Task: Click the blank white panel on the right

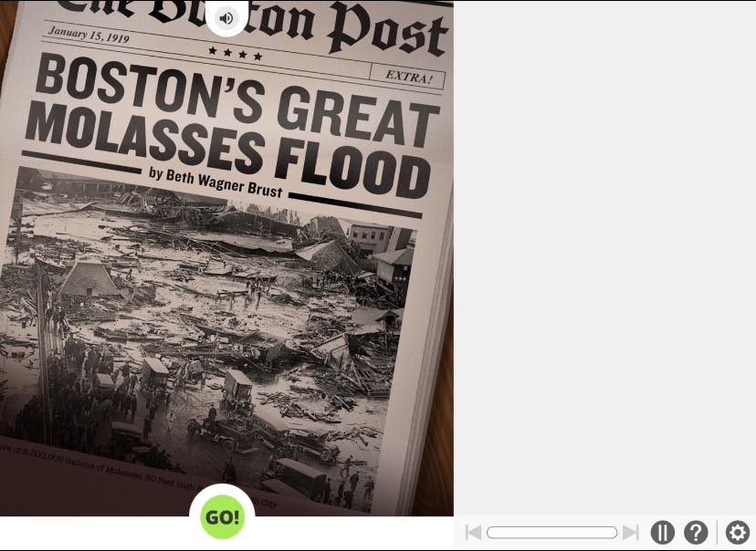Action: 604,255
